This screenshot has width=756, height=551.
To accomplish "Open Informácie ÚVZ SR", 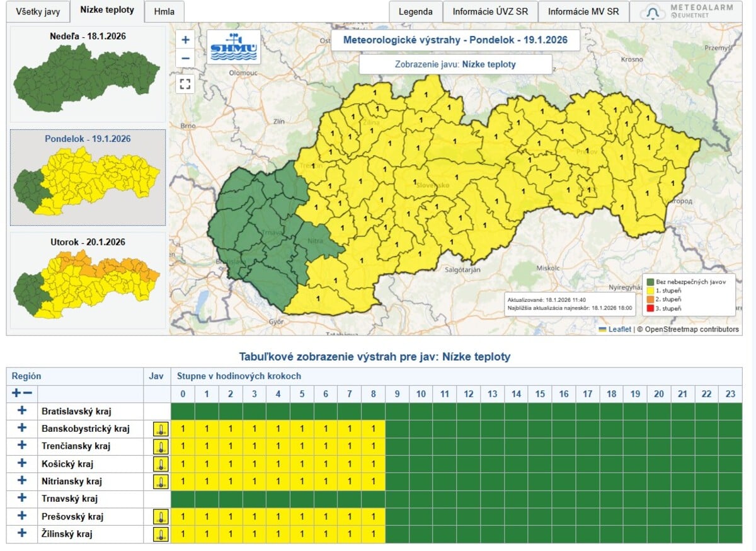I will 490,12.
